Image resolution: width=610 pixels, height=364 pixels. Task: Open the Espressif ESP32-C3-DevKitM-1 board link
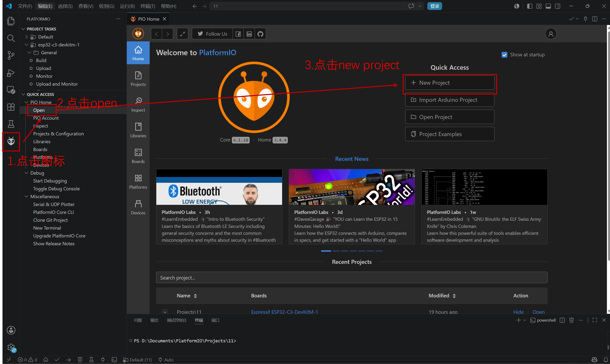click(284, 312)
